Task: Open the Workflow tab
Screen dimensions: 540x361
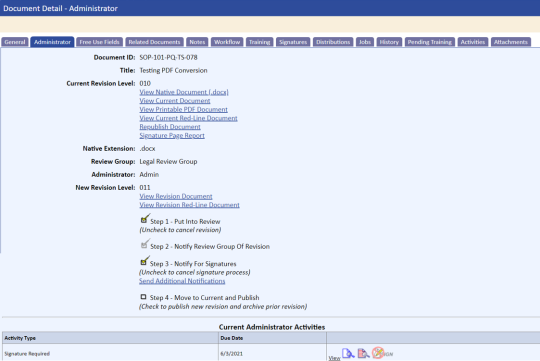Action: point(227,42)
